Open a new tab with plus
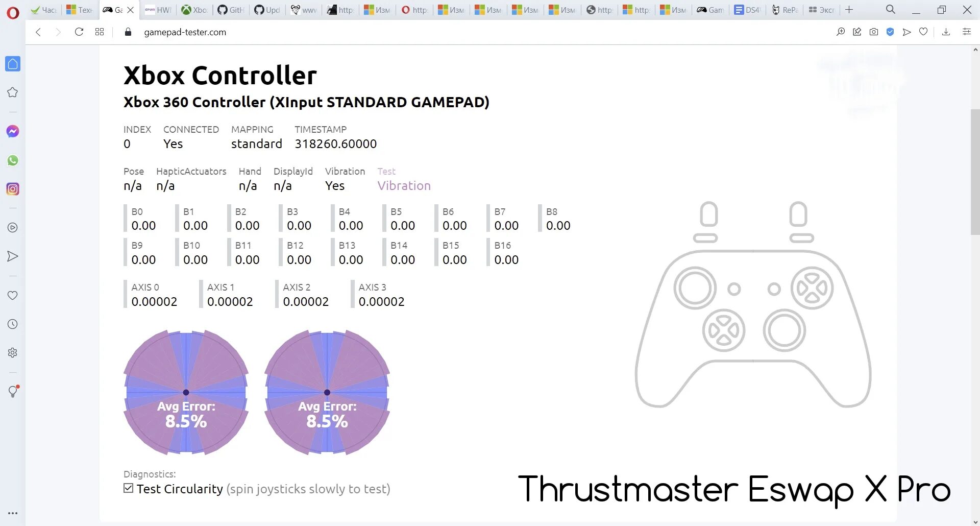980x526 pixels. (x=849, y=10)
